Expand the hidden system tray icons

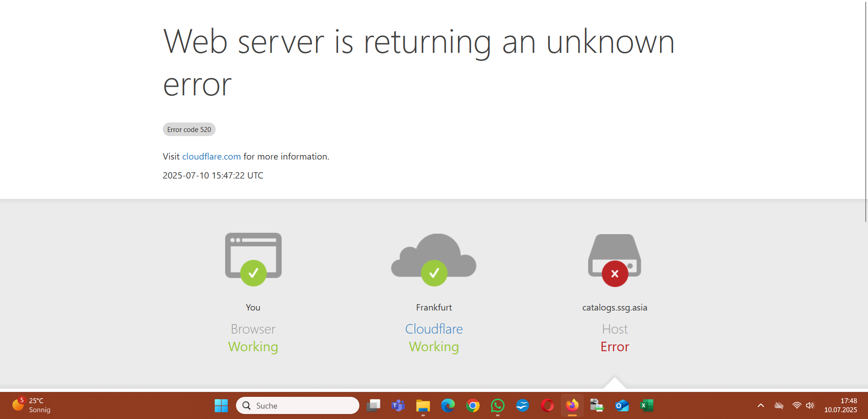pyautogui.click(x=761, y=405)
